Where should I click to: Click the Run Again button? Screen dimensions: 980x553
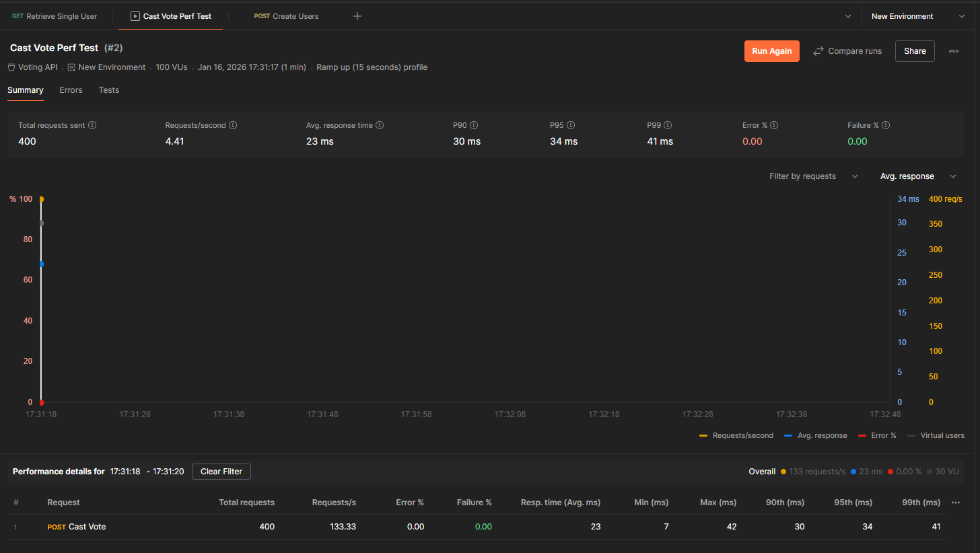click(772, 51)
